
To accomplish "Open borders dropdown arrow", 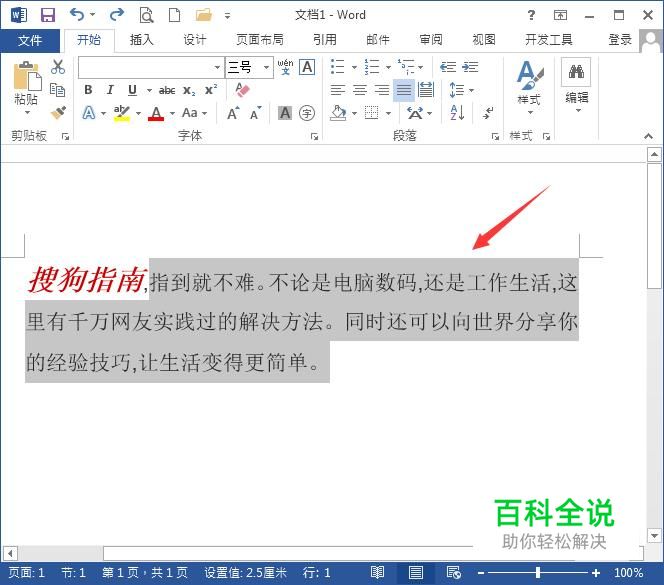I will click(x=388, y=113).
